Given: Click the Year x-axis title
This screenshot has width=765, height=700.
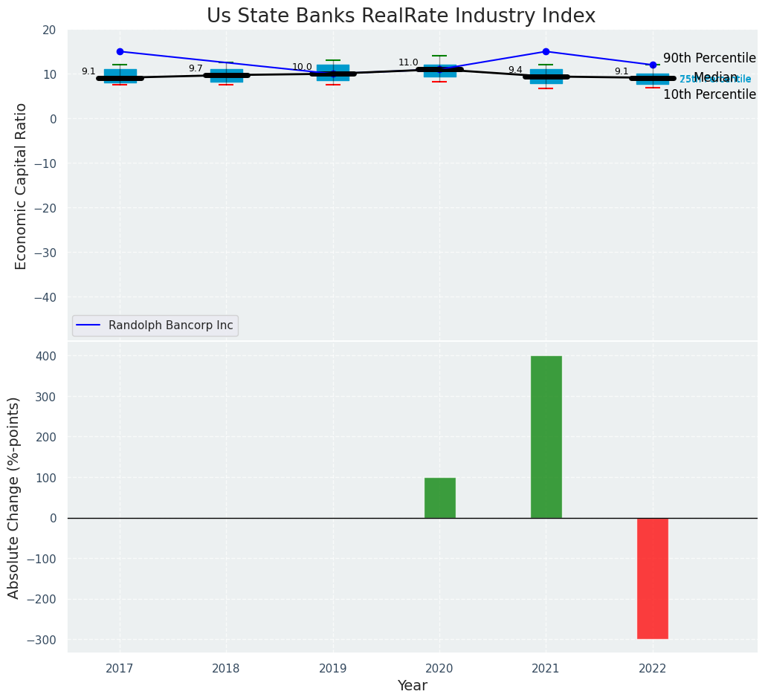Looking at the screenshot, I should (412, 686).
